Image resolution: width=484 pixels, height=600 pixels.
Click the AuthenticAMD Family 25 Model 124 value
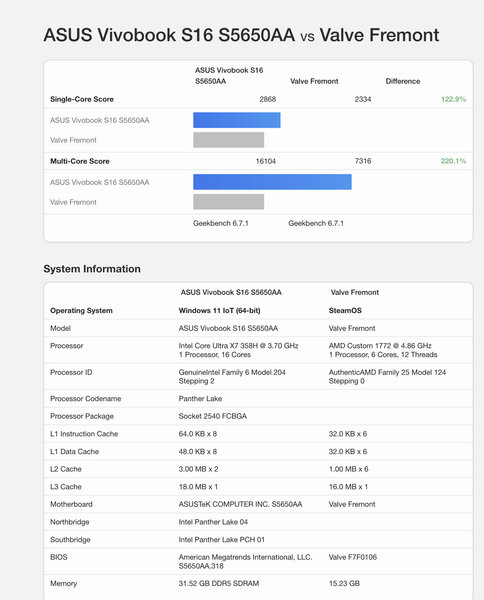387,372
